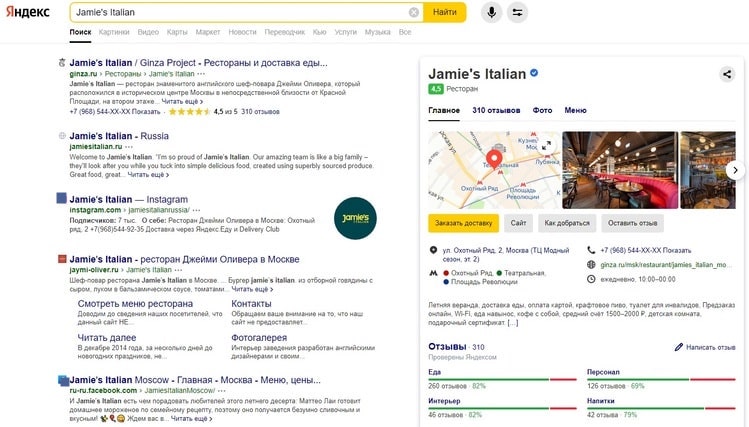Switch to the Переводчик search tab

point(285,32)
